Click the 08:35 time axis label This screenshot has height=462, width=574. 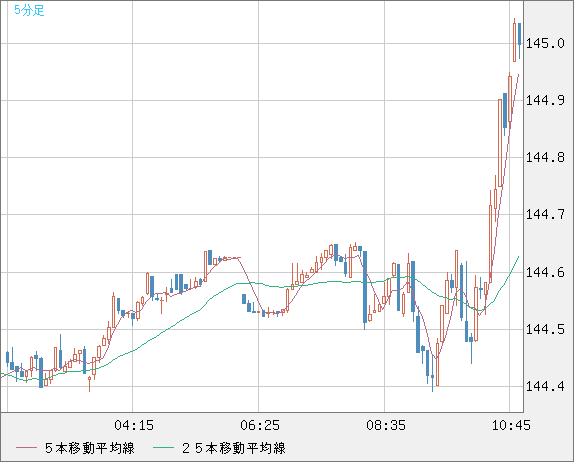386,425
